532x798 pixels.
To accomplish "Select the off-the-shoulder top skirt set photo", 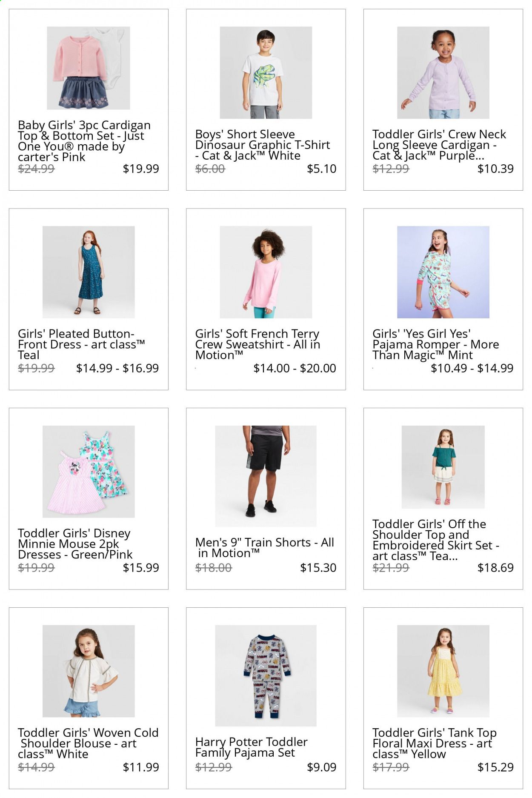I will click(x=443, y=467).
